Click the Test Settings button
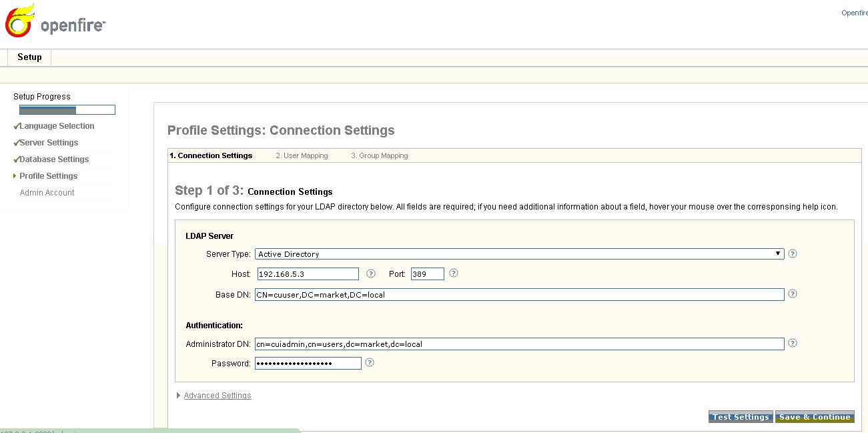Screen dimensions: 868x433 741,417
